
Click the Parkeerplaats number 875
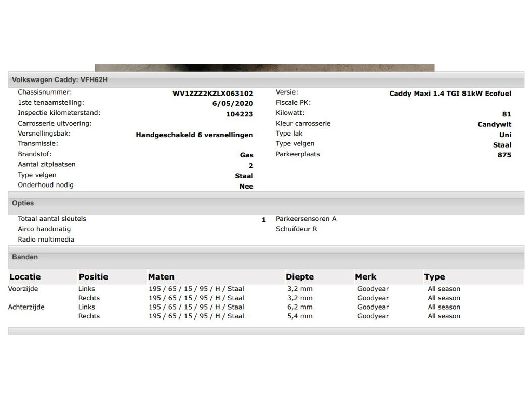coord(504,155)
